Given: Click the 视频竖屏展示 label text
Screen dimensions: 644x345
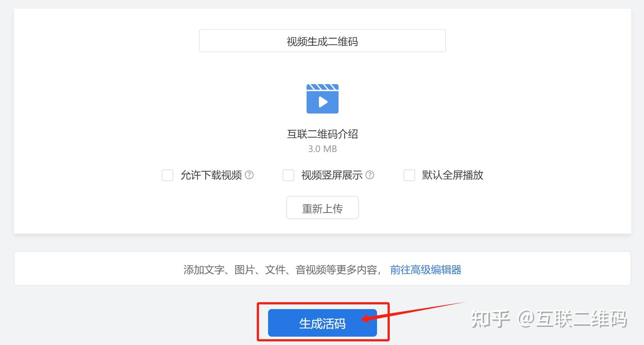Looking at the screenshot, I should (332, 175).
